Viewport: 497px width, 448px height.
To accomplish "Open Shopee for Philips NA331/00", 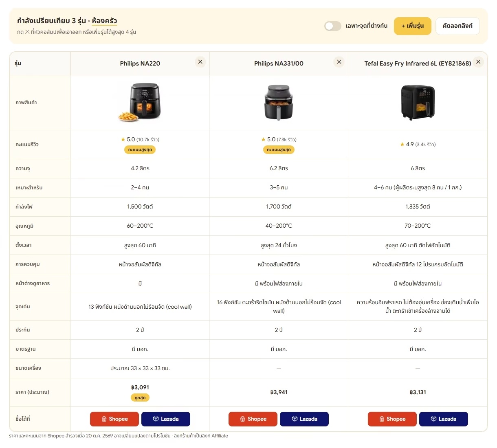I will pyautogui.click(x=253, y=419).
